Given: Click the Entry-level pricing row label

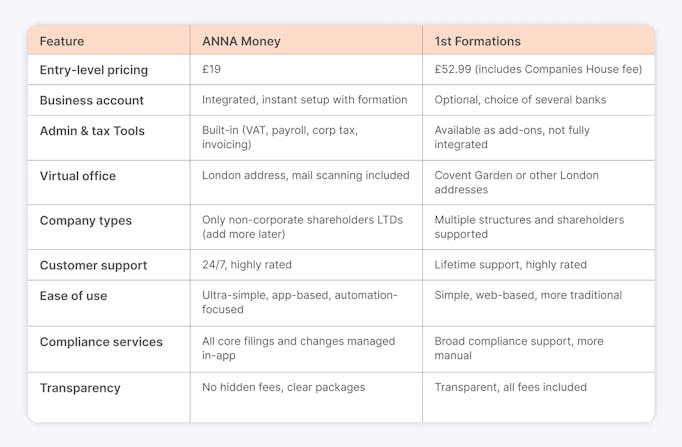Looking at the screenshot, I should pyautogui.click(x=94, y=70).
